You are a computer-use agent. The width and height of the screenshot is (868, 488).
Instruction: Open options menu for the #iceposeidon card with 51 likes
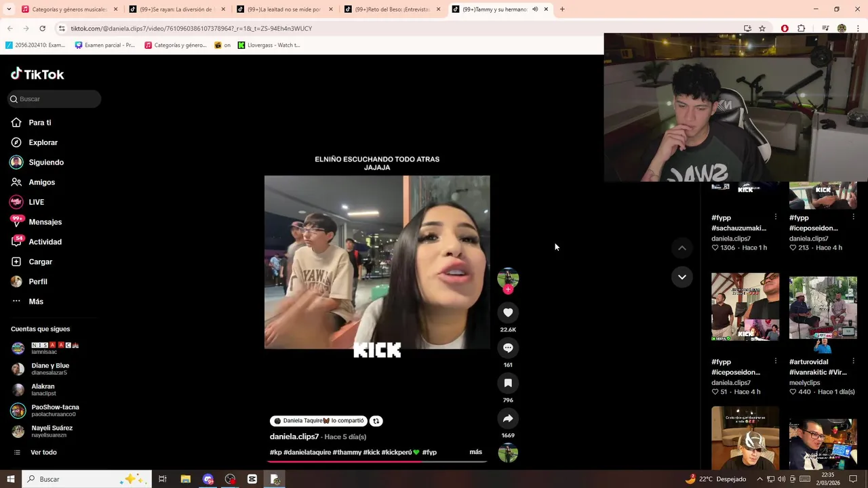click(775, 361)
